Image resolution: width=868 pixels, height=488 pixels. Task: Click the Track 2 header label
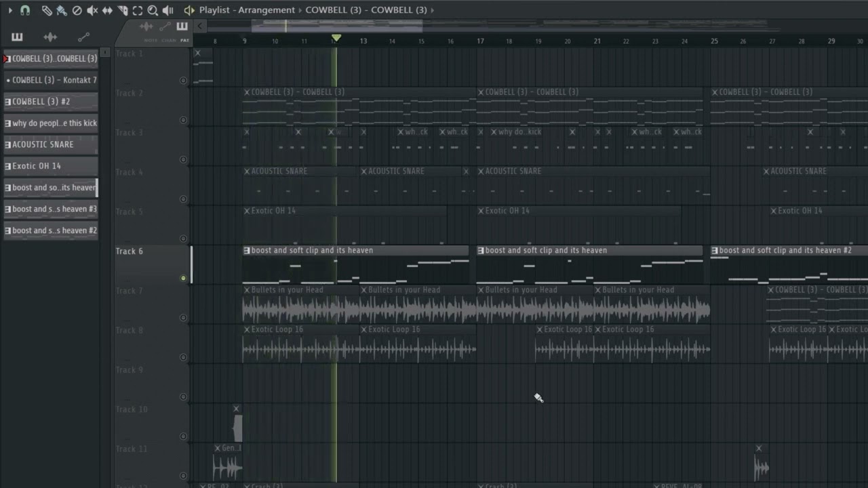click(x=130, y=93)
